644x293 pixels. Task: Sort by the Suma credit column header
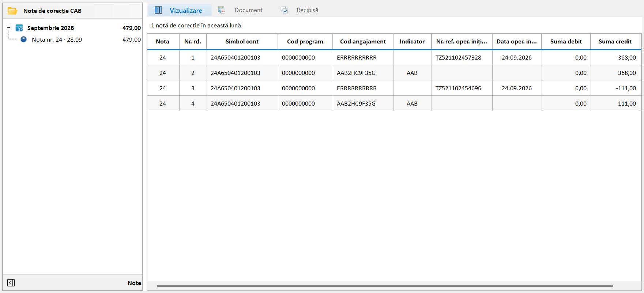(x=615, y=42)
